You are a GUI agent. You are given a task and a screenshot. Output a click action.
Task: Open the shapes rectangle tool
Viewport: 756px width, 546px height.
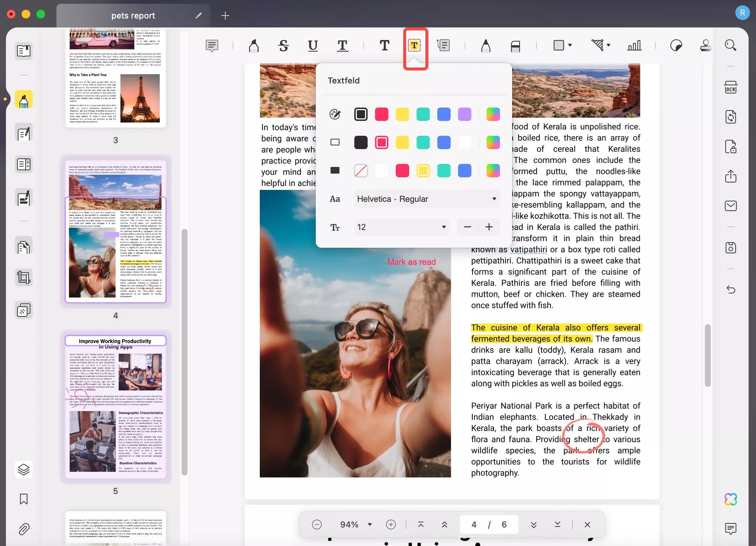pos(558,45)
